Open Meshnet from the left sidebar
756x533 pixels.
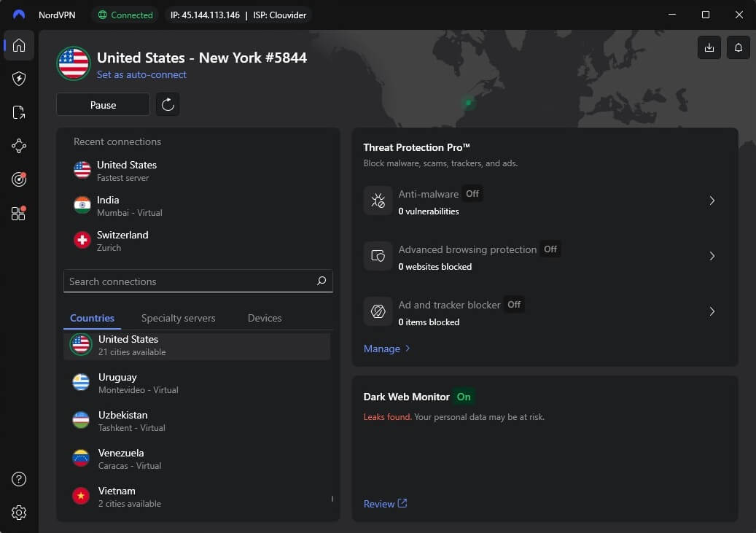(18, 112)
